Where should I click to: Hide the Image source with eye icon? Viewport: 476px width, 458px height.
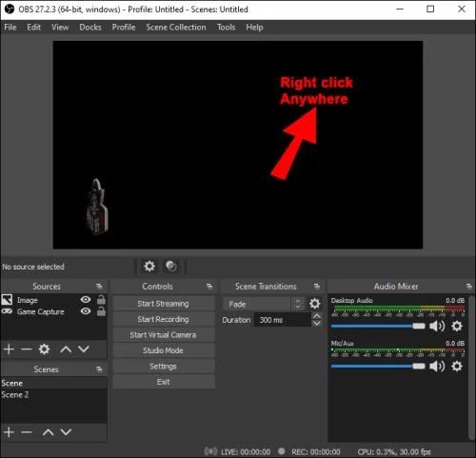86,300
